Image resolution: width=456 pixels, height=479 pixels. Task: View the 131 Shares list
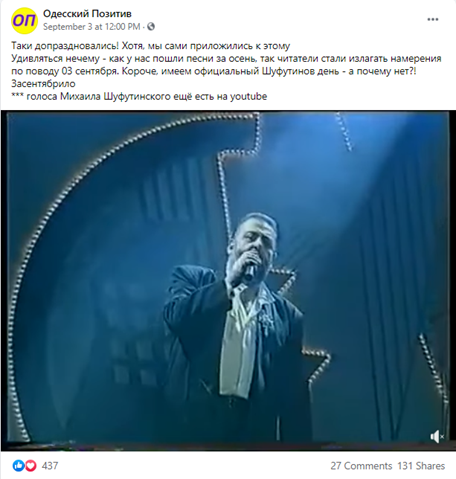pos(421,466)
